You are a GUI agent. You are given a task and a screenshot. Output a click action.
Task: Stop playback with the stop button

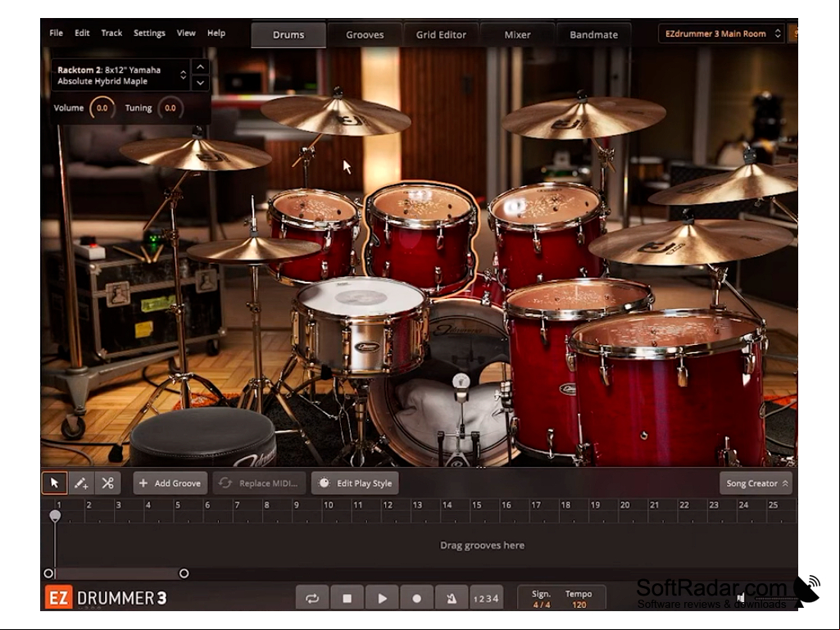[347, 598]
